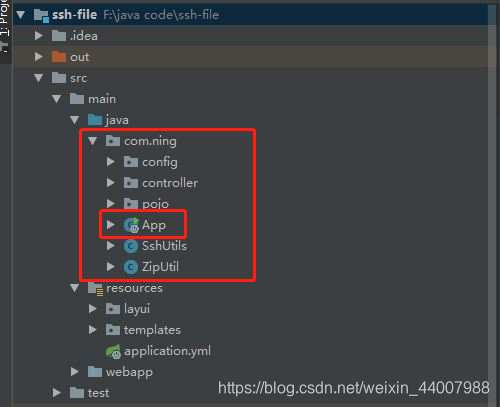Click the pojo package icon
This screenshot has height=407, width=500.
coord(131,203)
